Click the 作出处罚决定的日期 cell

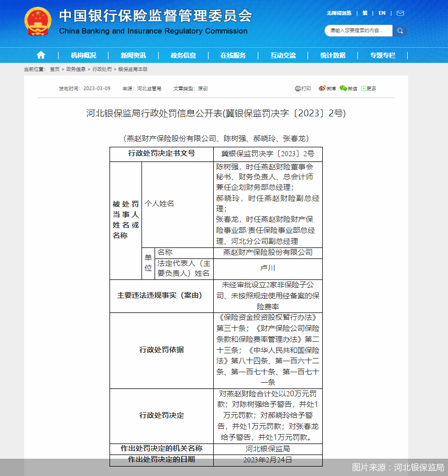click(161, 460)
